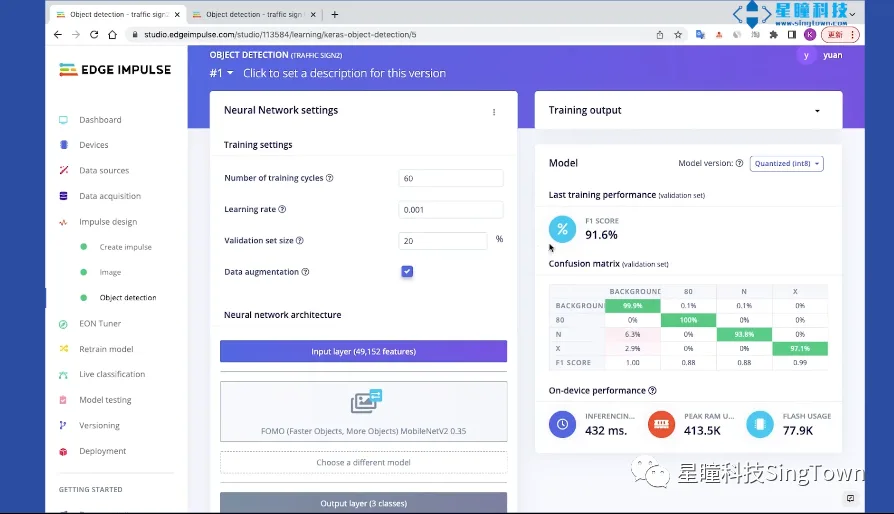Click the browser home icon
The image size is (894, 514).
pos(112,35)
